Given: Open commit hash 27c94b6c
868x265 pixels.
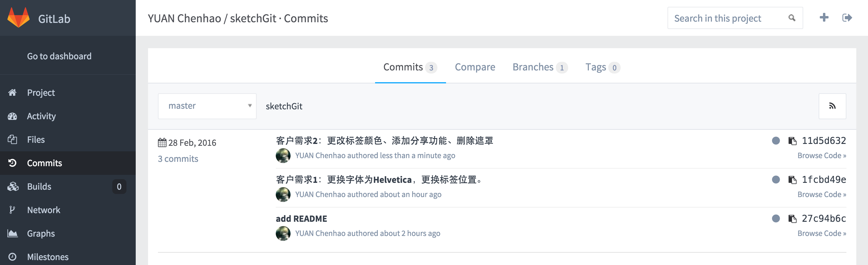Looking at the screenshot, I should pos(824,218).
